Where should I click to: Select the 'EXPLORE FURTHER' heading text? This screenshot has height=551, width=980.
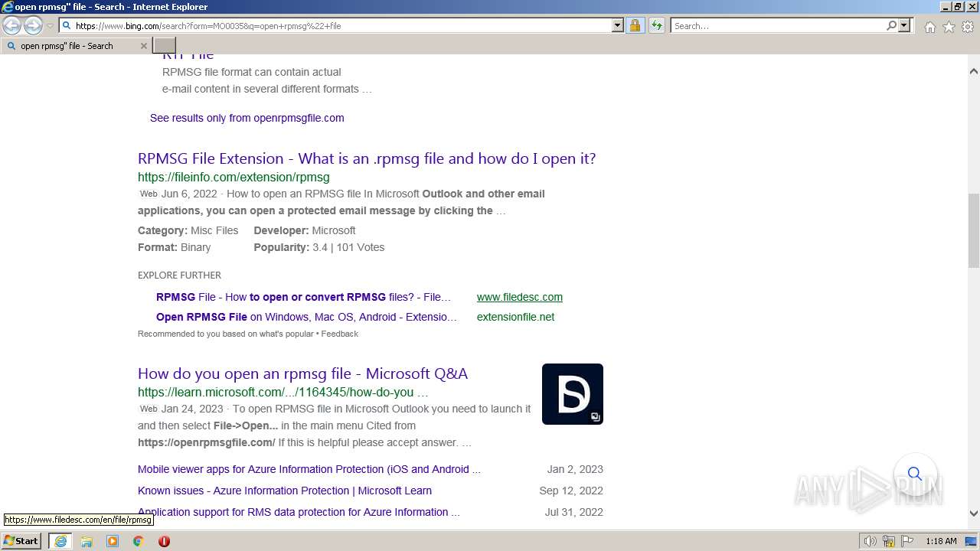tap(179, 275)
